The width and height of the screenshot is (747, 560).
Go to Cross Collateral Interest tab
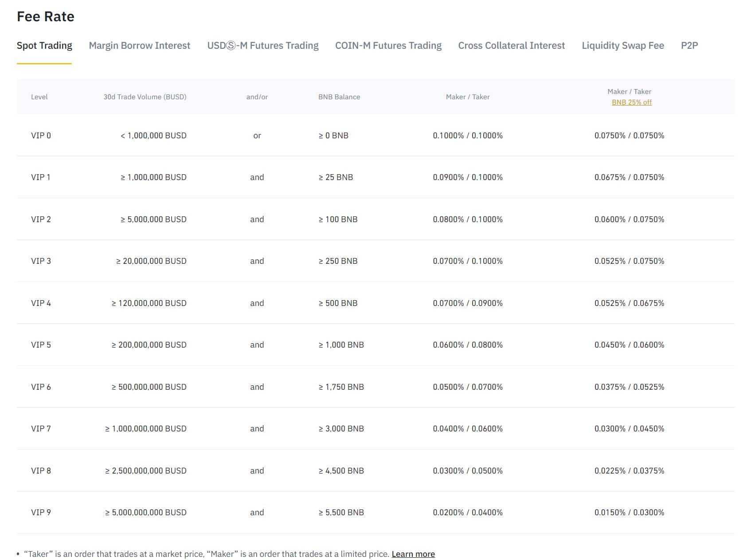tap(511, 46)
